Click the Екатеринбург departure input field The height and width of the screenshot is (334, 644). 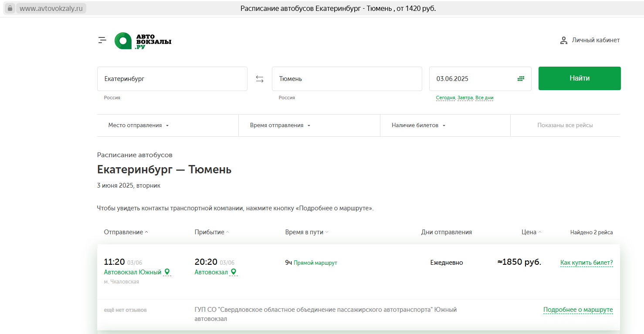pyautogui.click(x=172, y=79)
